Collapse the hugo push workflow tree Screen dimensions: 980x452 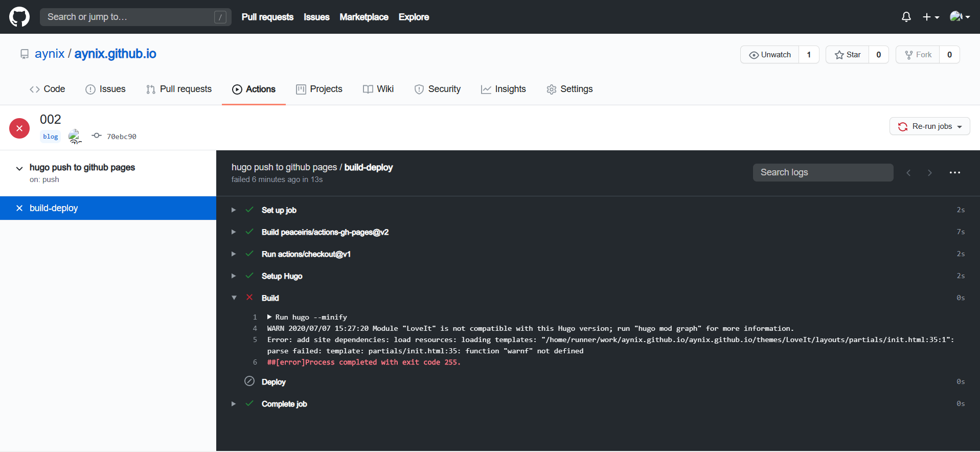click(19, 168)
